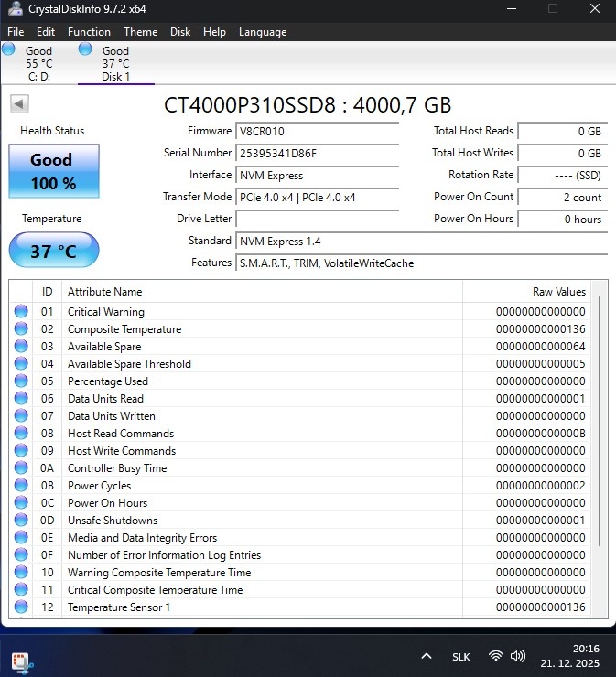Click the ID column header

pos(47,292)
